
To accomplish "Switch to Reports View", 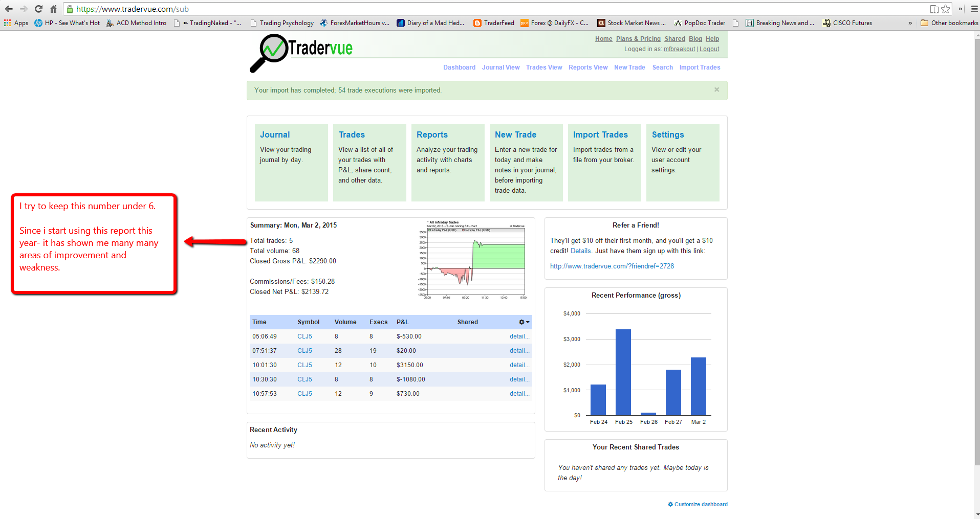I will tap(588, 67).
